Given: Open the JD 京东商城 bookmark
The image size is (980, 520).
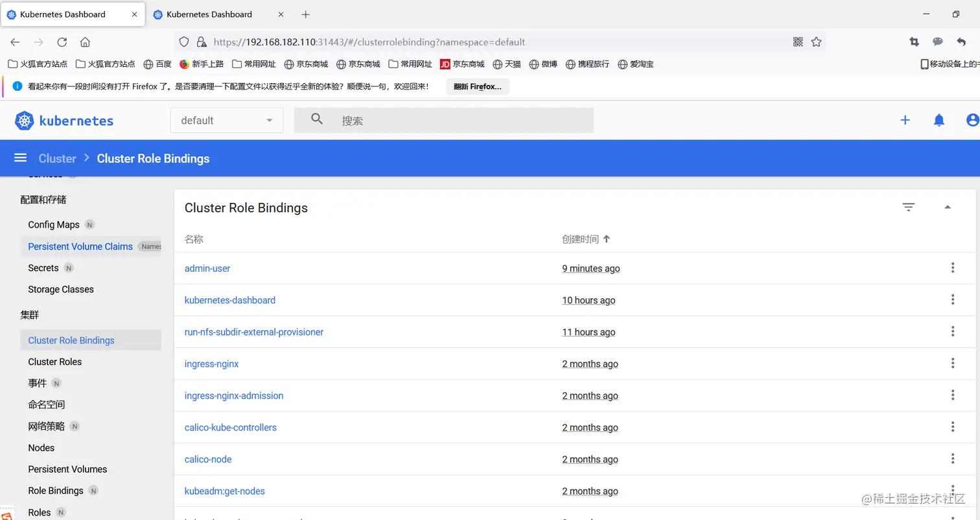Looking at the screenshot, I should 462,64.
